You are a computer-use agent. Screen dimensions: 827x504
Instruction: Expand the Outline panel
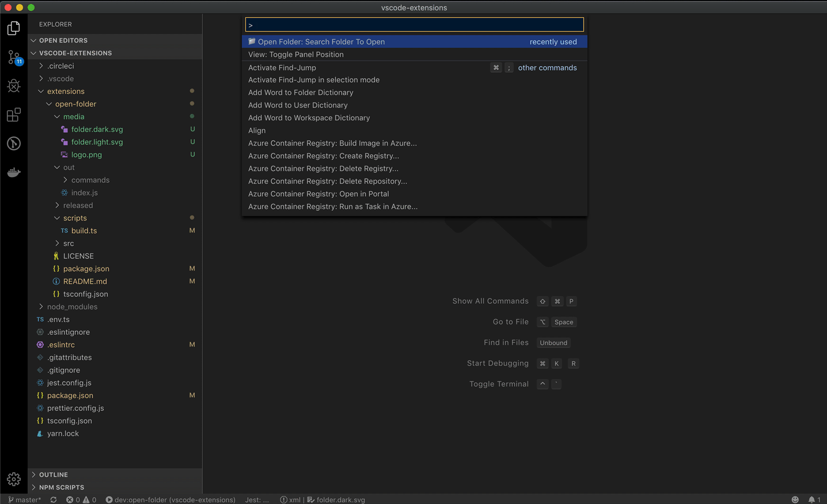click(115, 475)
